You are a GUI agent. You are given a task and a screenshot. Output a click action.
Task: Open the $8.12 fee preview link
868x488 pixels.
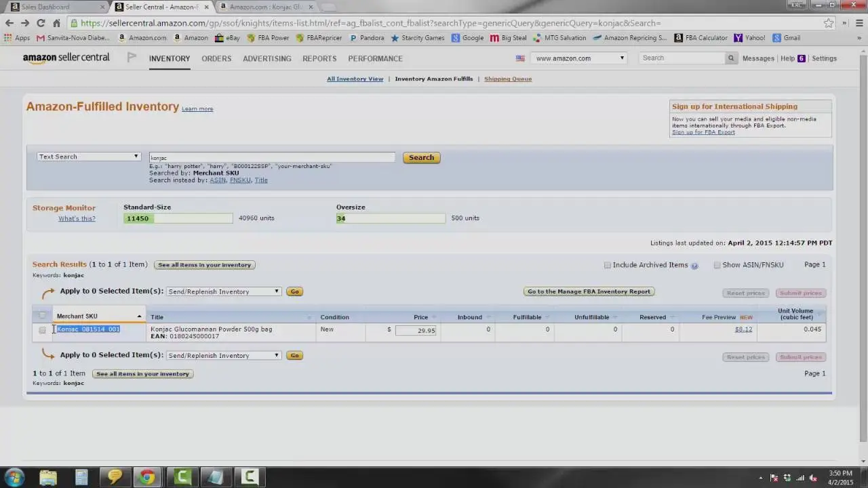pos(743,329)
